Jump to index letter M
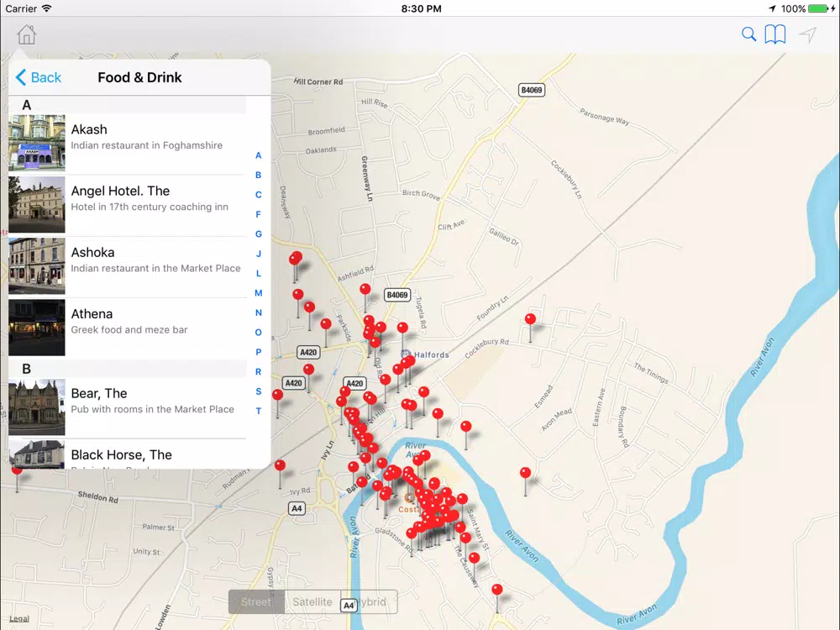The image size is (840, 630). [258, 293]
